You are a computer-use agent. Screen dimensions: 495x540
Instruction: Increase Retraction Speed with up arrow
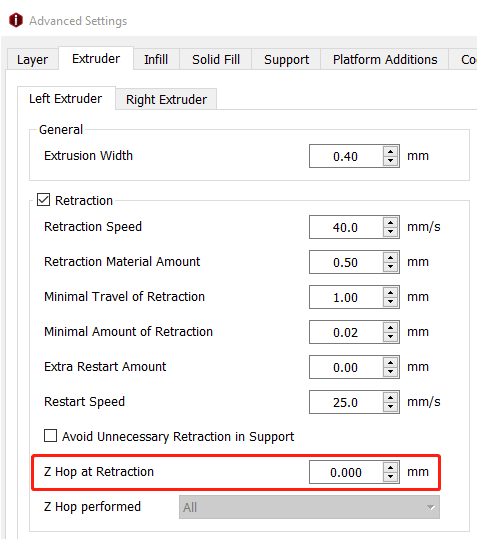click(x=391, y=222)
